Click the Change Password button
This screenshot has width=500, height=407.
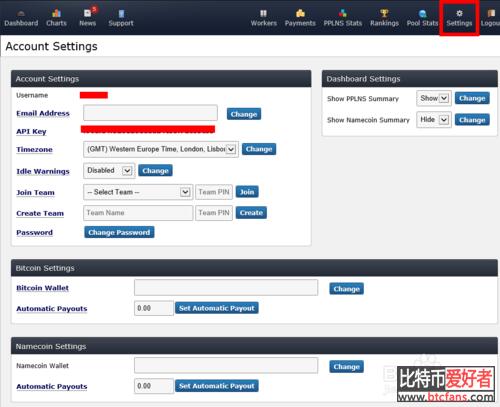tap(119, 232)
